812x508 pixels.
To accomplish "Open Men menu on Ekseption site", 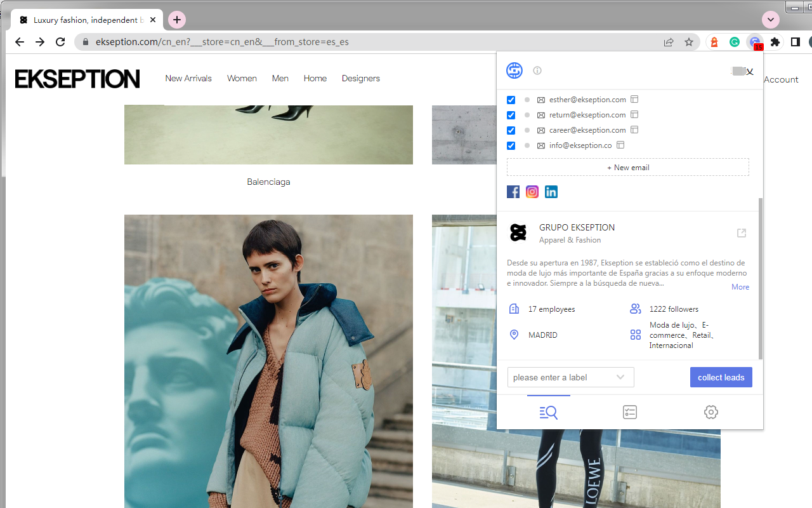I will point(280,78).
